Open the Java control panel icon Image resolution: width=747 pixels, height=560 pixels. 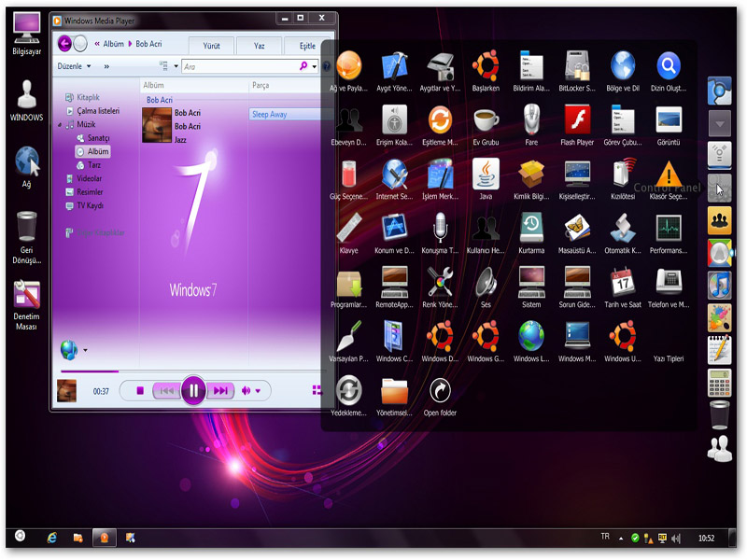coord(486,175)
